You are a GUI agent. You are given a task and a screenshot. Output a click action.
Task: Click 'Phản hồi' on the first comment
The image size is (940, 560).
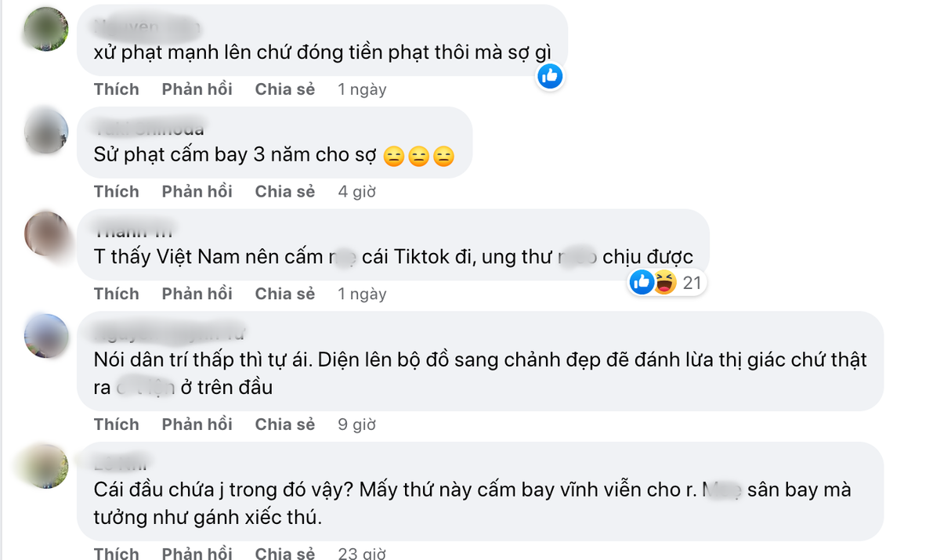coord(197,89)
